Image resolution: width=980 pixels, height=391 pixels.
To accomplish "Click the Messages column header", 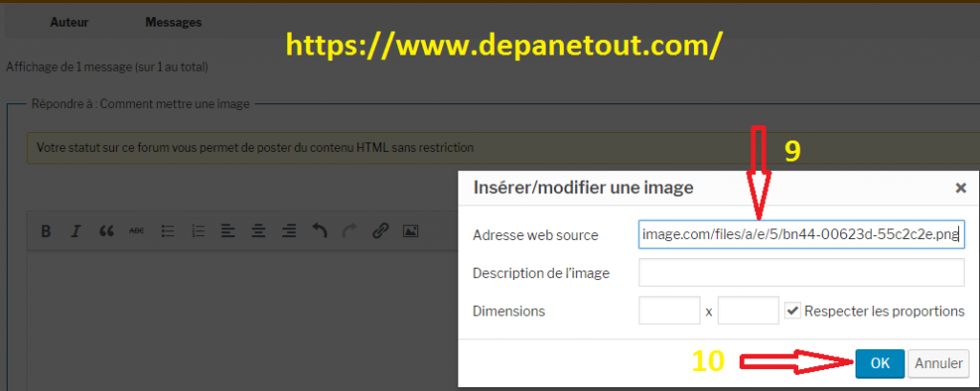I will click(174, 23).
